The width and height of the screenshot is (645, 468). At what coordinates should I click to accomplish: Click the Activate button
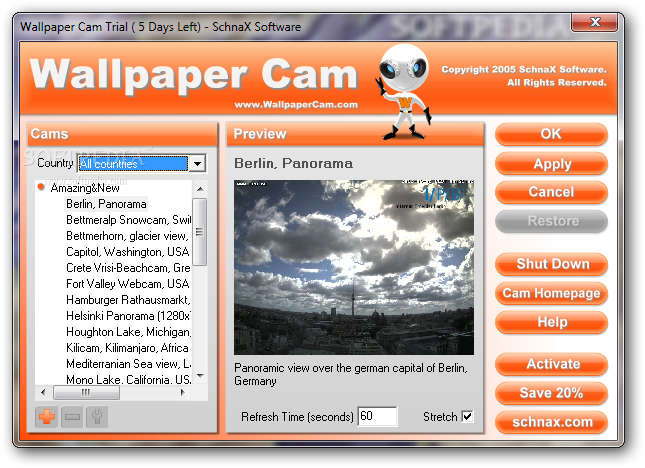(551, 364)
